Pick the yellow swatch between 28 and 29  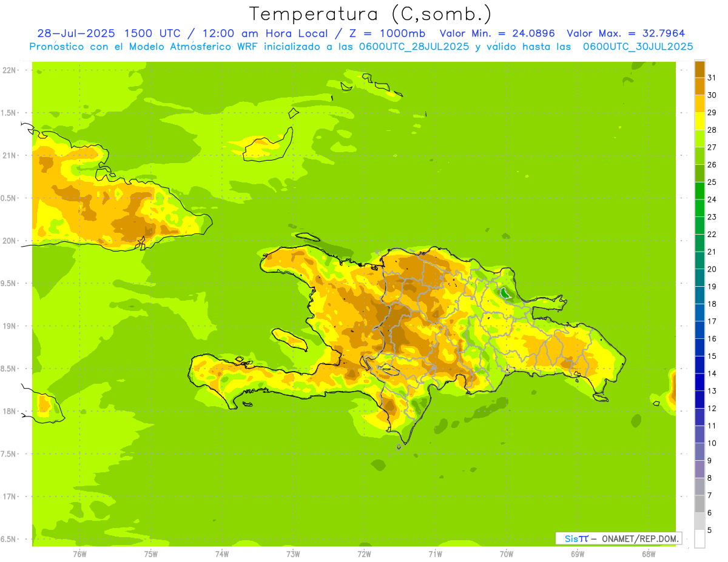pos(699,121)
